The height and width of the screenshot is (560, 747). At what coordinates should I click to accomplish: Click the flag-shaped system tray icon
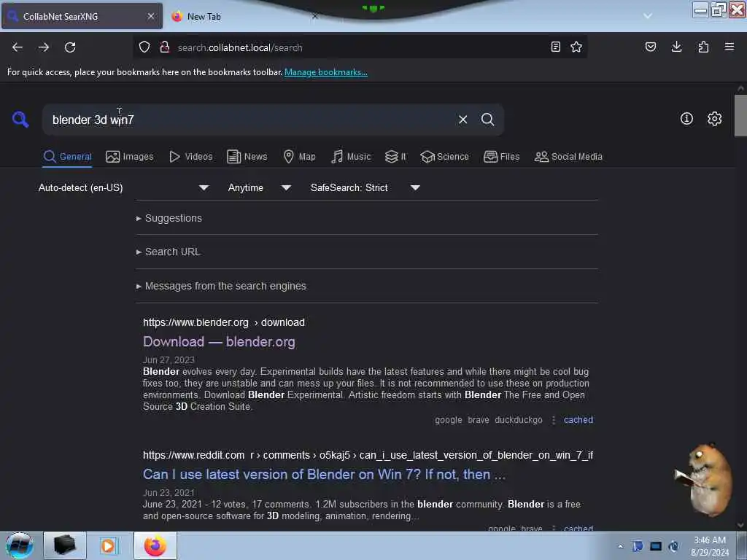pos(638,546)
